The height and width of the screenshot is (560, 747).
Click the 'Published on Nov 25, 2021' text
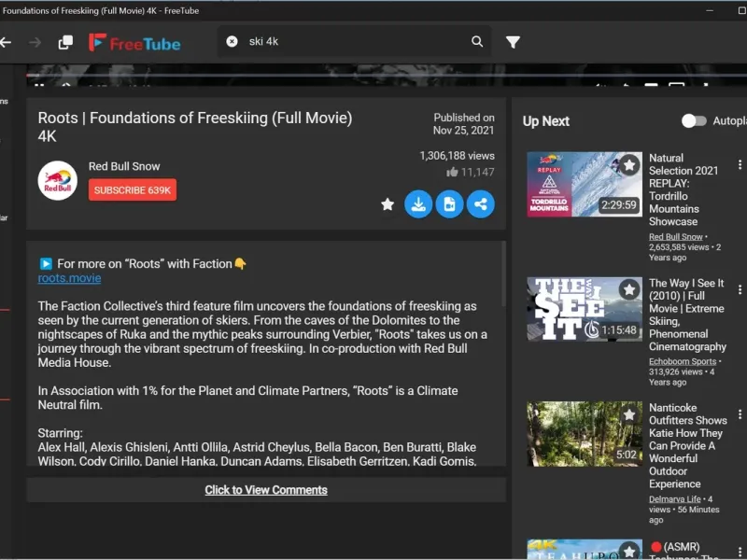pyautogui.click(x=463, y=124)
